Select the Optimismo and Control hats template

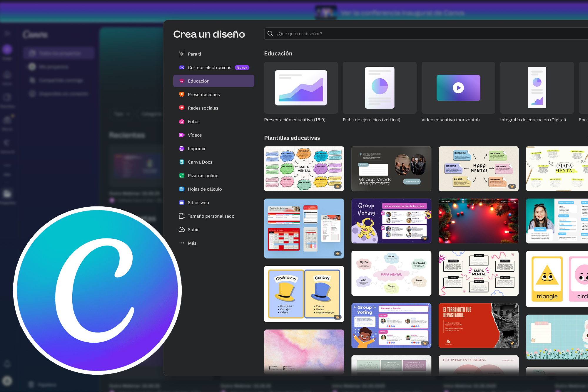(x=304, y=294)
